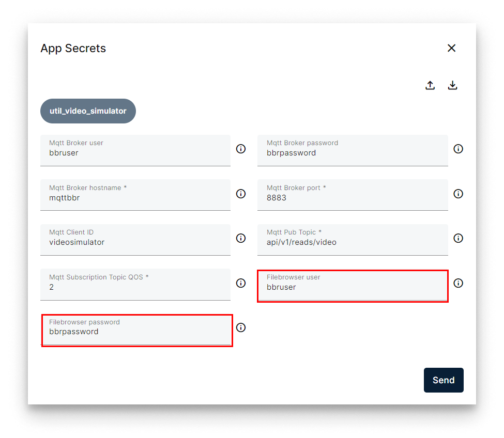
Task: Click the Mqtt Pub Topic field
Action: click(x=353, y=239)
